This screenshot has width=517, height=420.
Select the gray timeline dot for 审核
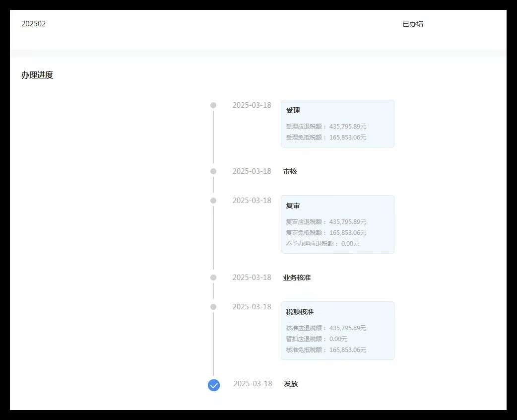213,170
